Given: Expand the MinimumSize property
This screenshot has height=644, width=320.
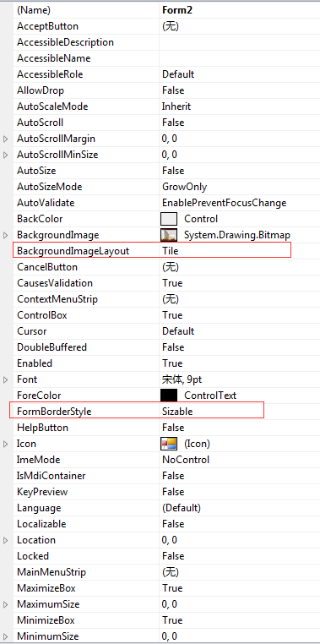Looking at the screenshot, I should click(x=6, y=636).
